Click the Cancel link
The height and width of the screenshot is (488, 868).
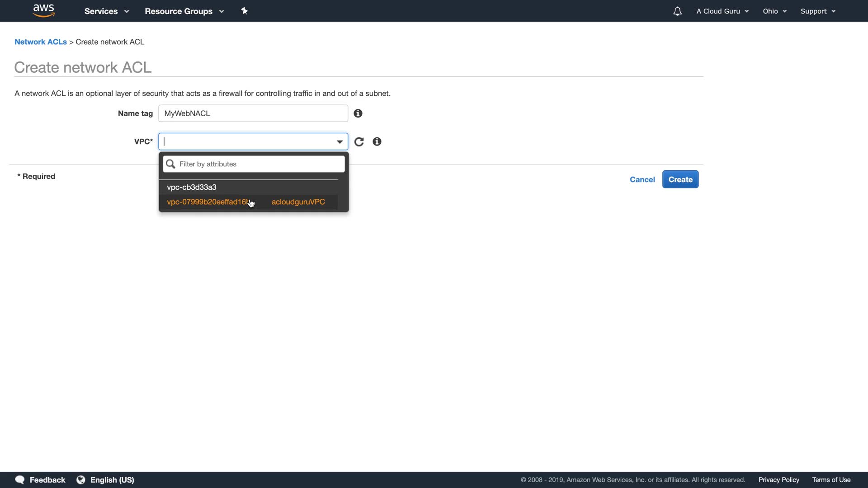pyautogui.click(x=642, y=179)
